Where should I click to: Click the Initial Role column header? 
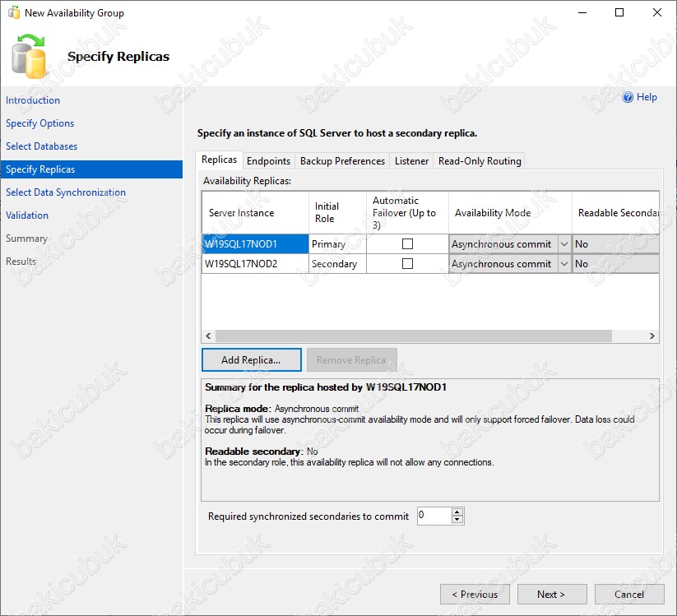(x=337, y=213)
